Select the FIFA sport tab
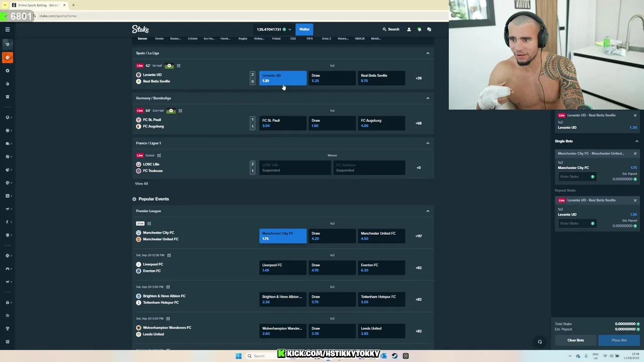The image size is (644, 362). (x=309, y=39)
